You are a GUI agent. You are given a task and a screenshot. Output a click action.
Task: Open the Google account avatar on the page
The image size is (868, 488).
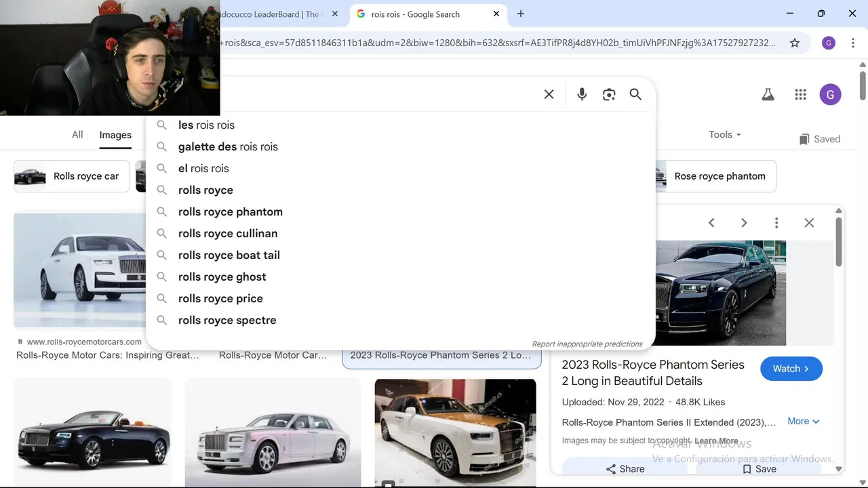pyautogui.click(x=830, y=95)
